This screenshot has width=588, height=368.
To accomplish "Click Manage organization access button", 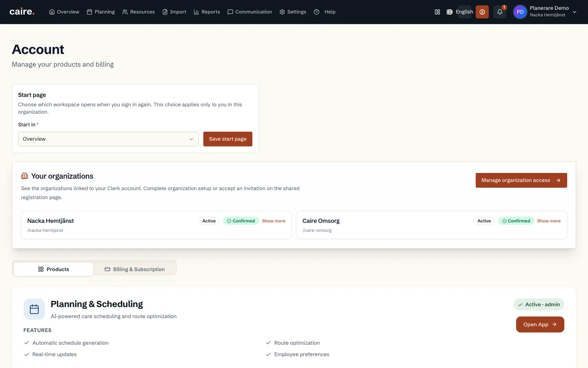I will [x=521, y=180].
